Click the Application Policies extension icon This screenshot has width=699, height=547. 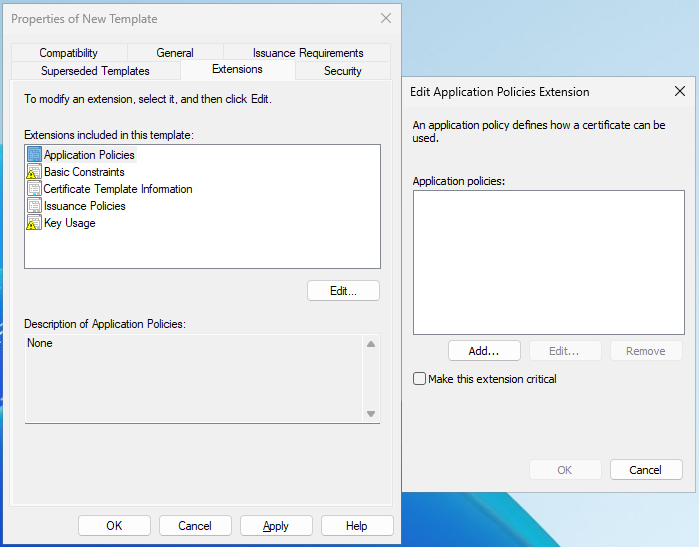34,155
